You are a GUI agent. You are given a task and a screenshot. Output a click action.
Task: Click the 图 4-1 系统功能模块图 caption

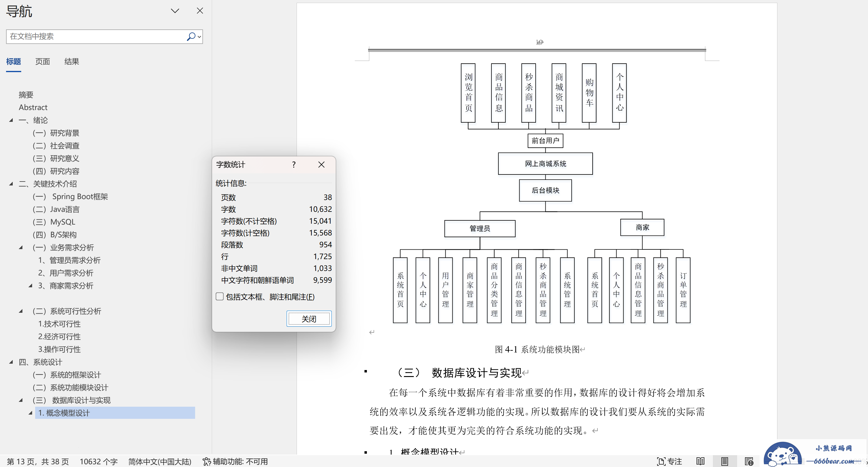[537, 349]
